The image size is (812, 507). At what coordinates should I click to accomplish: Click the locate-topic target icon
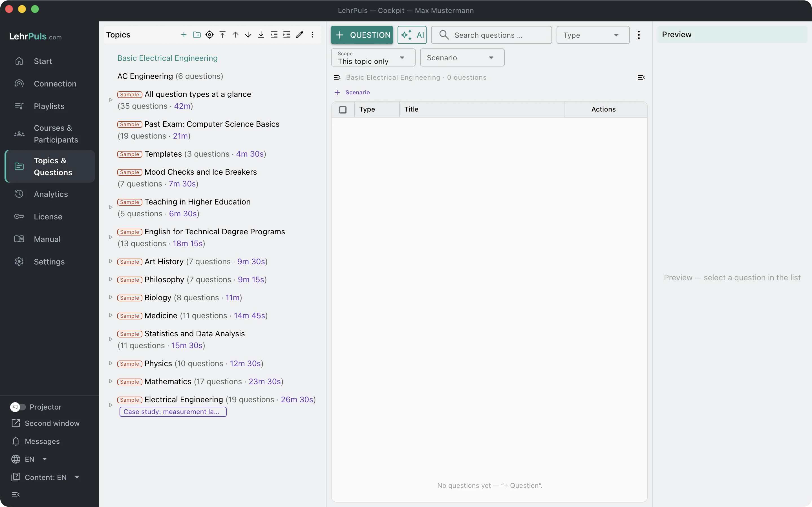point(209,35)
